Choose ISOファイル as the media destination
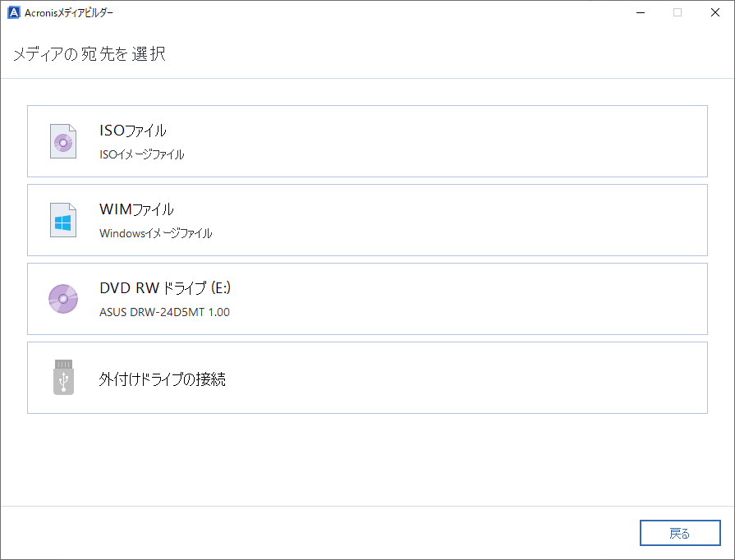This screenshot has height=560, width=735. pos(368,141)
